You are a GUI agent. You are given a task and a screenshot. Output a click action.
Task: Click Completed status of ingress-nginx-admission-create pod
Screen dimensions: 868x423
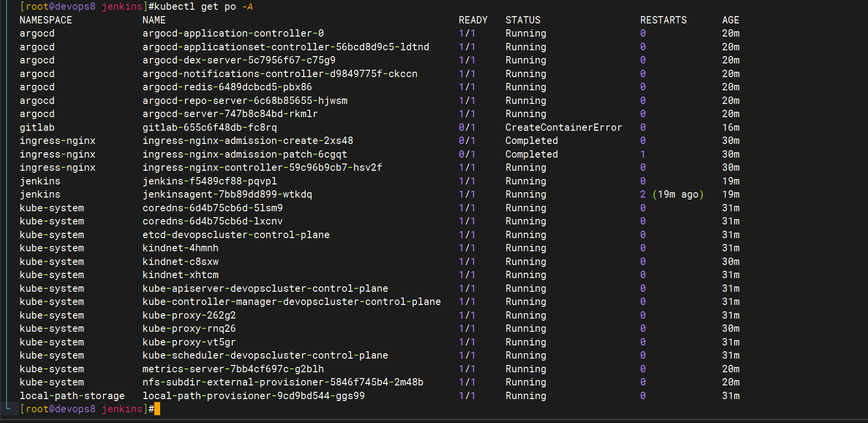pos(532,141)
